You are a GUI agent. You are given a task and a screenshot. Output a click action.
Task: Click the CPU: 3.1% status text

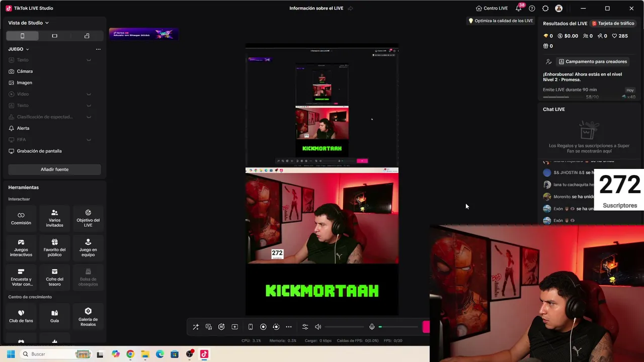[x=251, y=341]
